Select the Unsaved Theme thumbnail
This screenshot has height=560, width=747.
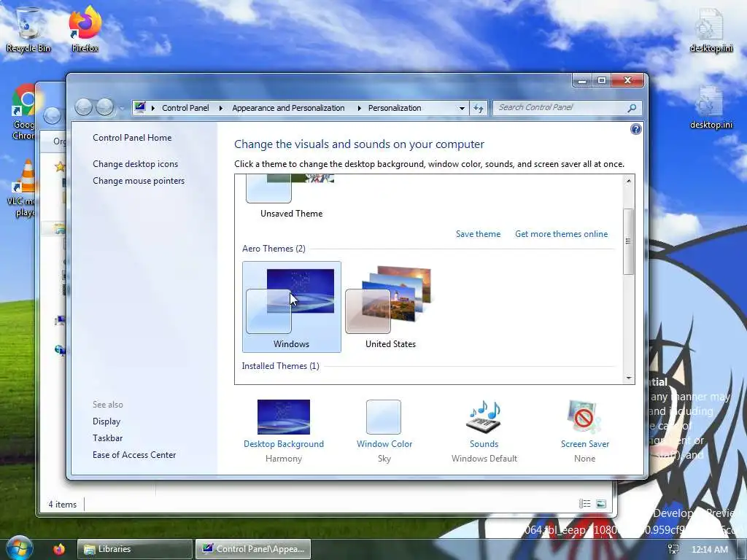click(292, 197)
